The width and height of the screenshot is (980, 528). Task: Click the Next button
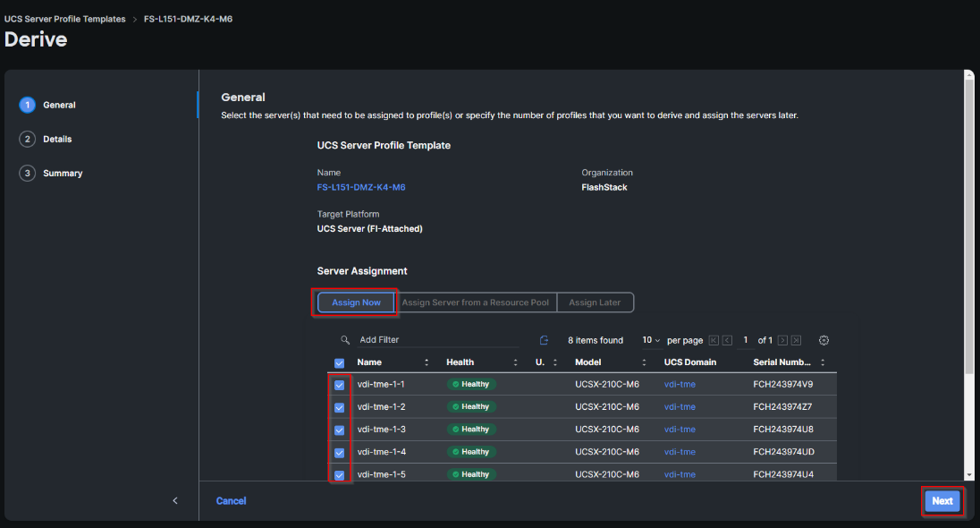942,501
